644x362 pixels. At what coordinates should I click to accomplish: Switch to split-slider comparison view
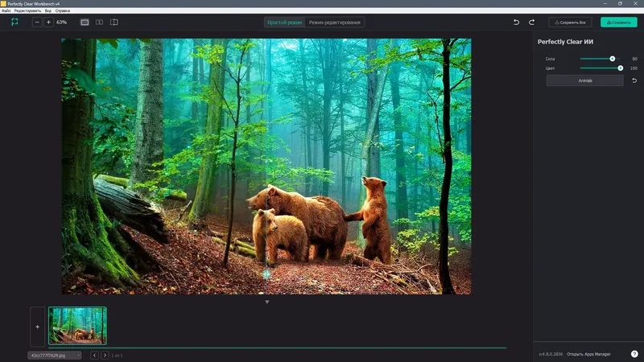pos(114,23)
